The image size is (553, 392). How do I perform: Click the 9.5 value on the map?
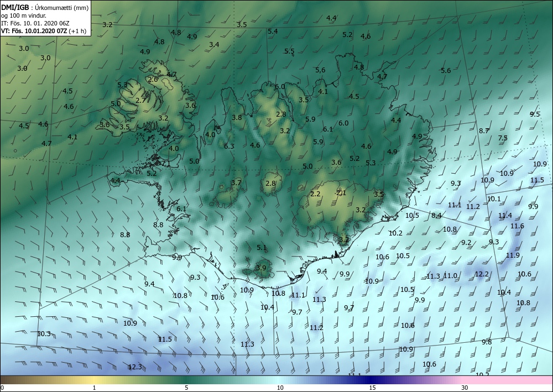(x=535, y=114)
